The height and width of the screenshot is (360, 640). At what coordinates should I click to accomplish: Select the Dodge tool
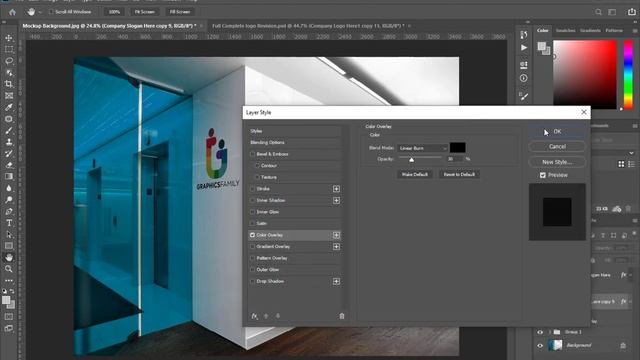9,200
